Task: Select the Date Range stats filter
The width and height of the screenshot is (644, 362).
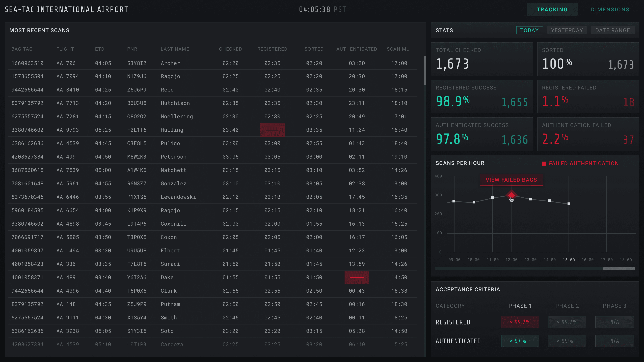Action: coord(612,30)
